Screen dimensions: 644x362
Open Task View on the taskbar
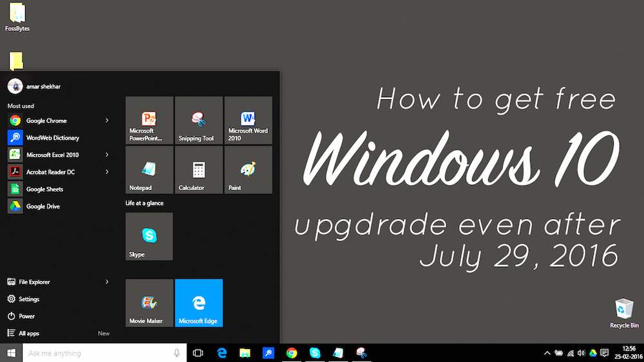click(198, 353)
